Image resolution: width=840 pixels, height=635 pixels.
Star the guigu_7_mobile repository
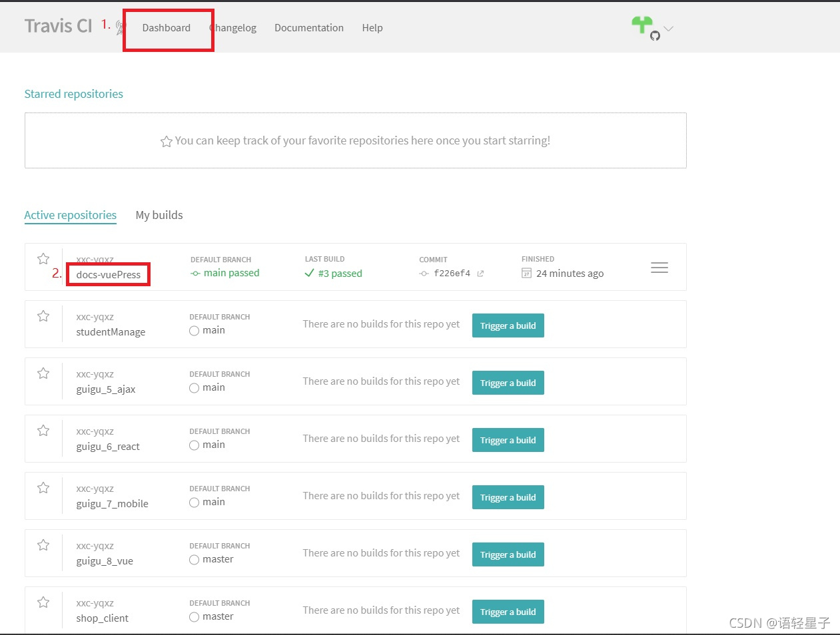[x=43, y=487]
